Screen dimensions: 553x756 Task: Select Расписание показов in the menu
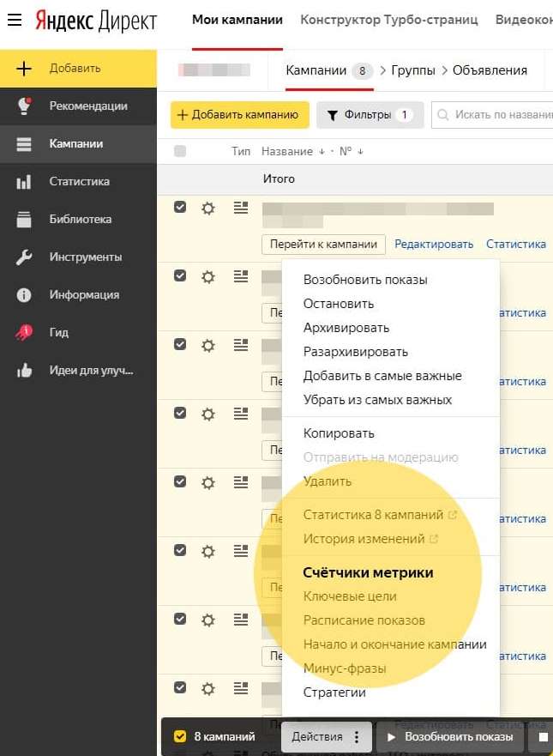point(364,620)
